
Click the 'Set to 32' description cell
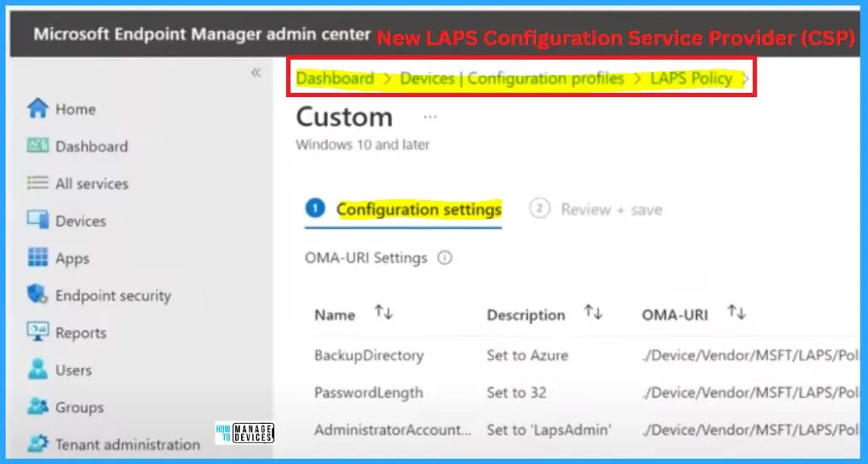tap(516, 392)
